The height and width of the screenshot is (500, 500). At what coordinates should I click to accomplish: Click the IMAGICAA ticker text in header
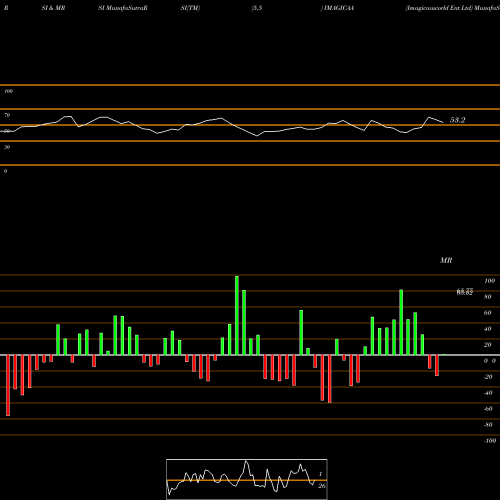(339, 8)
